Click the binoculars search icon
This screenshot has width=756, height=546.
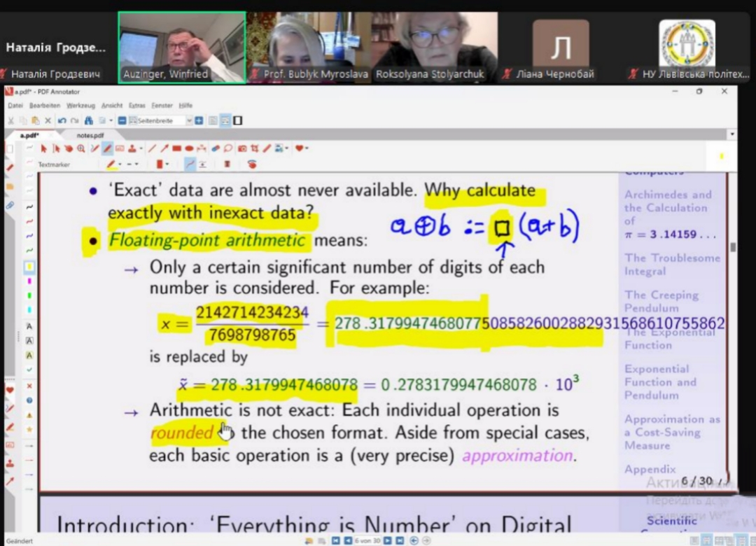click(87, 120)
